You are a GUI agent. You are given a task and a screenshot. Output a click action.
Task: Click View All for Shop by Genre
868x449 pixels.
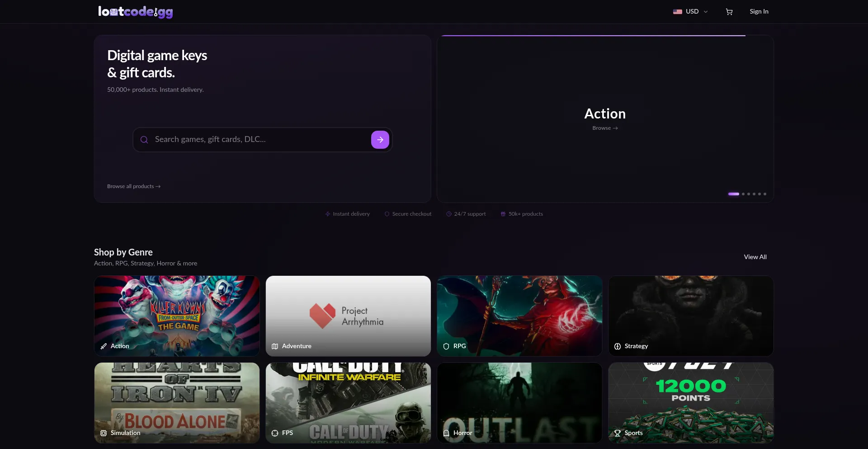pyautogui.click(x=755, y=257)
